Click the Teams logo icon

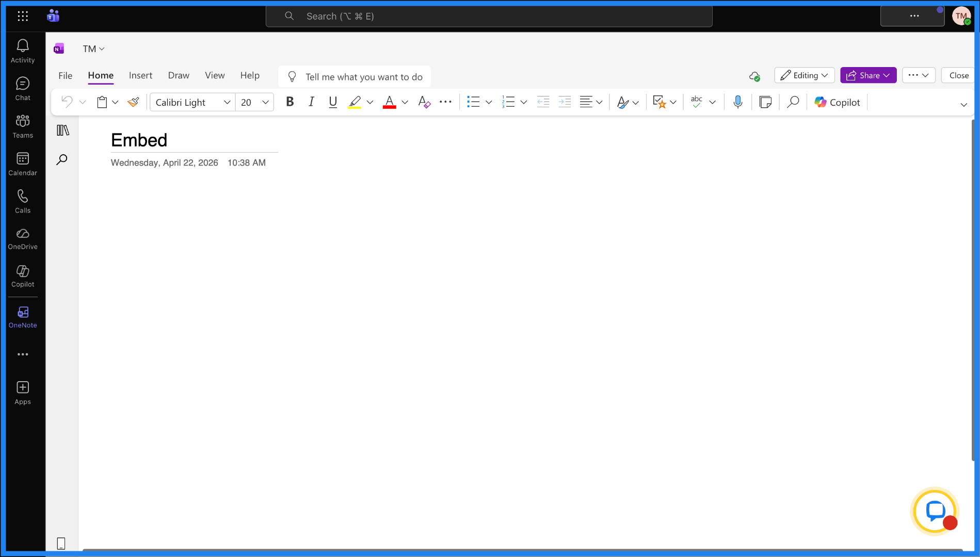53,16
